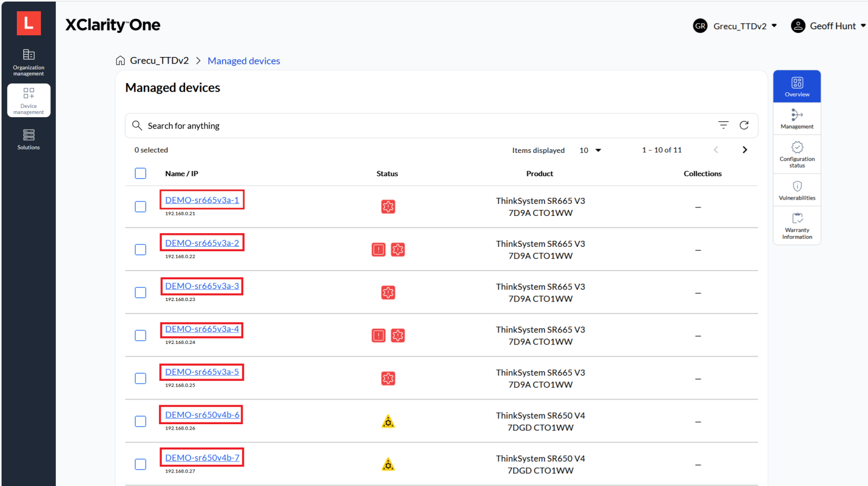Image resolution: width=868 pixels, height=486 pixels.
Task: Click the Status column header
Action: tap(387, 174)
